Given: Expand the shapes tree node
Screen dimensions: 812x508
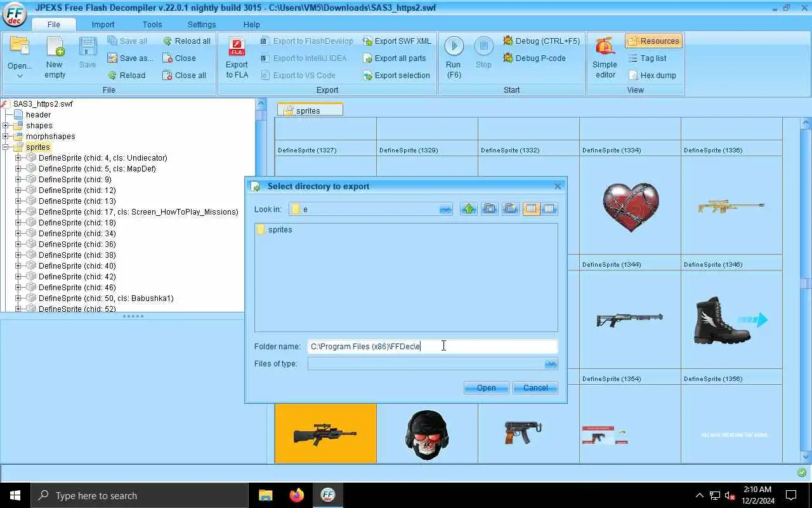Looking at the screenshot, I should tap(6, 126).
